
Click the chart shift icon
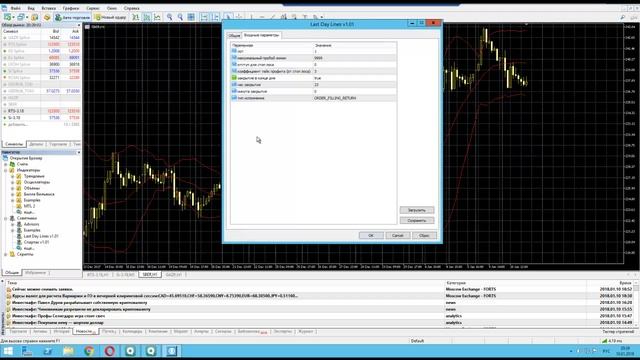216,17
